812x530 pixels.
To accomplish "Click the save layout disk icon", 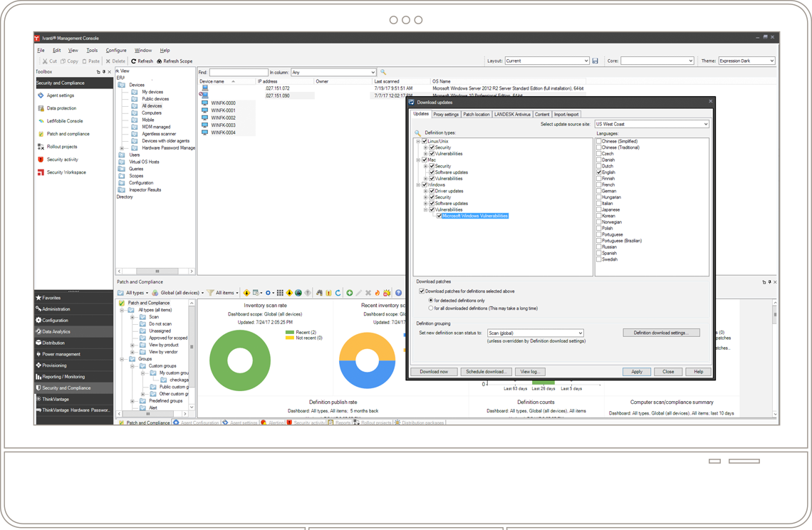I will 595,61.
